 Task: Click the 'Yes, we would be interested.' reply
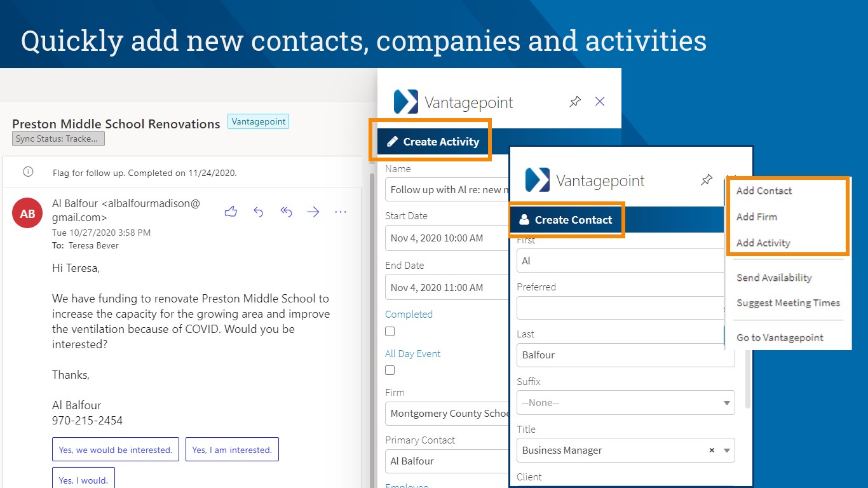(116, 449)
